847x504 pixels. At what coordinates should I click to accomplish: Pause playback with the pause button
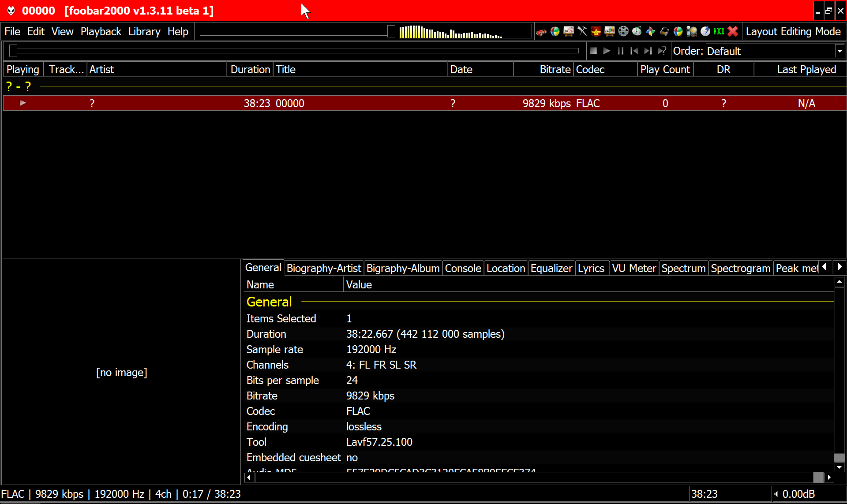pyautogui.click(x=621, y=51)
